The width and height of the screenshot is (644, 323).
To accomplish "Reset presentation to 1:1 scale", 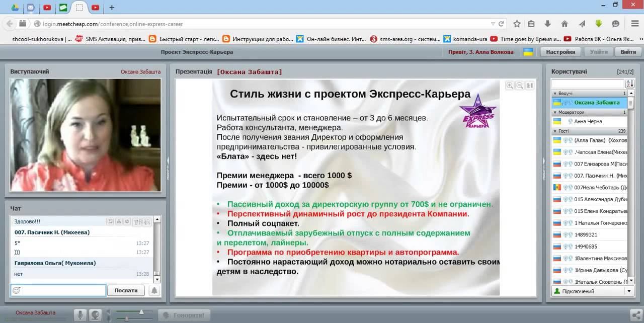I will 530,86.
